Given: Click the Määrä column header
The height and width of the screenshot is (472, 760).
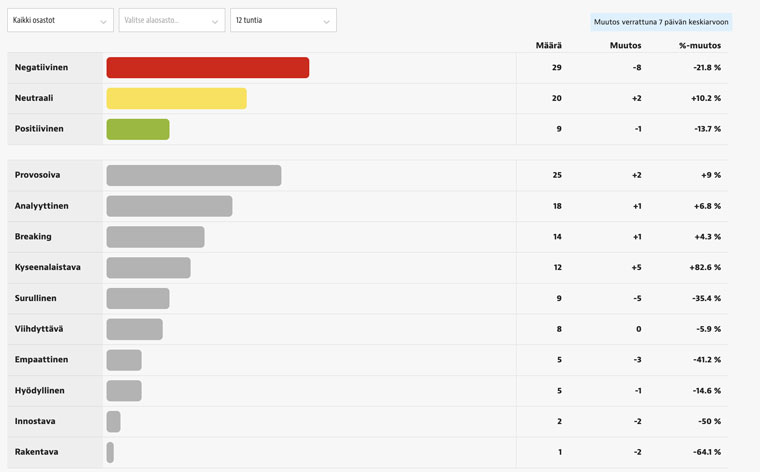Looking at the screenshot, I should [x=549, y=46].
